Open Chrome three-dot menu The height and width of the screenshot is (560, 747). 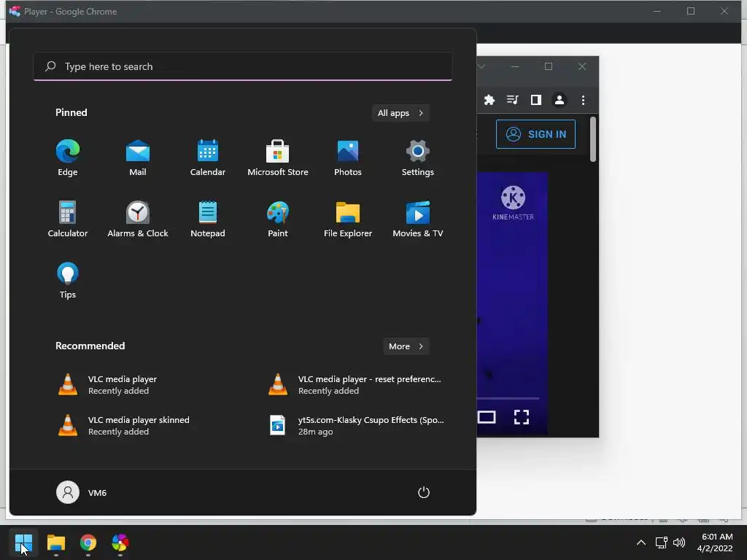coord(583,100)
